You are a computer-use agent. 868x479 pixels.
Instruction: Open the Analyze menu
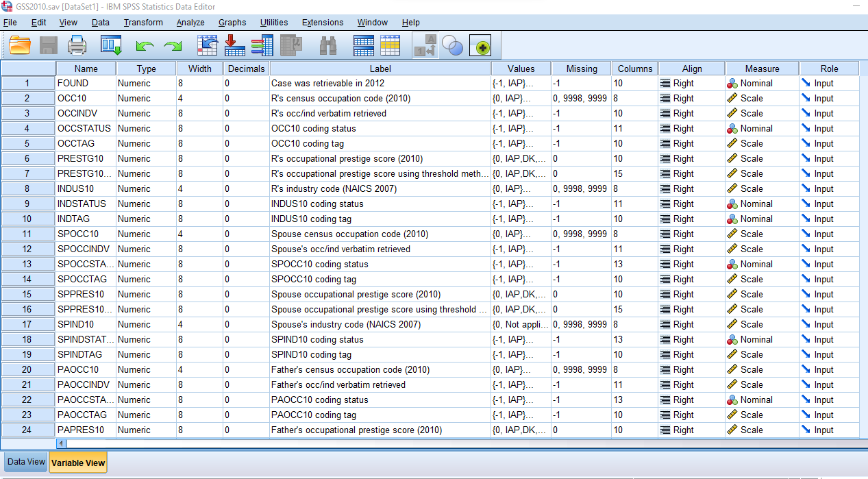click(190, 22)
